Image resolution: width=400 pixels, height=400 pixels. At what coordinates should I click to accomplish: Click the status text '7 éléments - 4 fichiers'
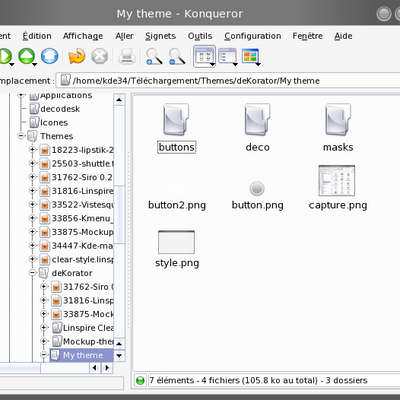pyautogui.click(x=258, y=380)
